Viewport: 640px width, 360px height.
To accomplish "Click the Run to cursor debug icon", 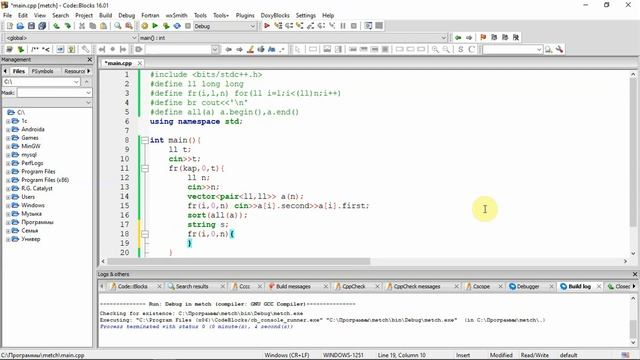I will pos(278,26).
